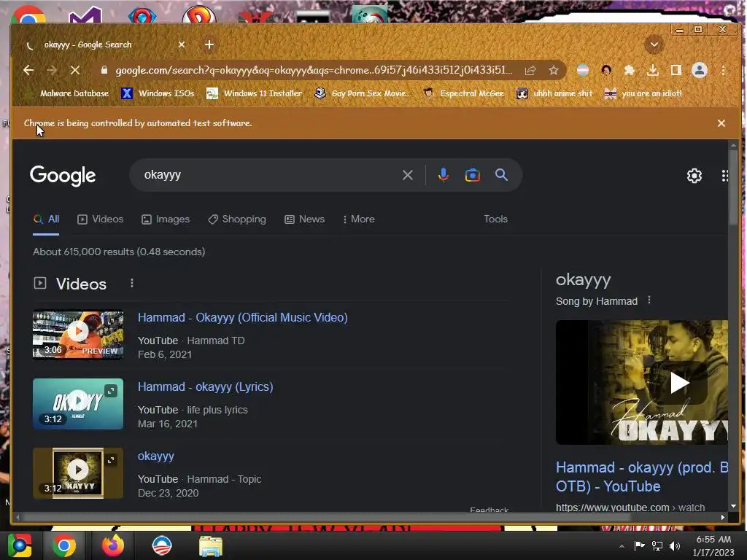747x560 pixels.
Task: Open three-dot menu beside Song by Hammad
Action: (649, 300)
